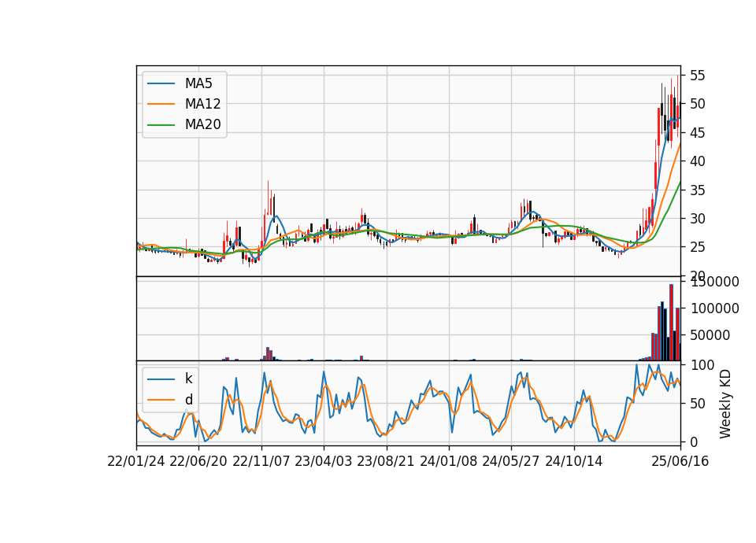
Task: Click the 0 KD axis label
Action: coord(694,441)
